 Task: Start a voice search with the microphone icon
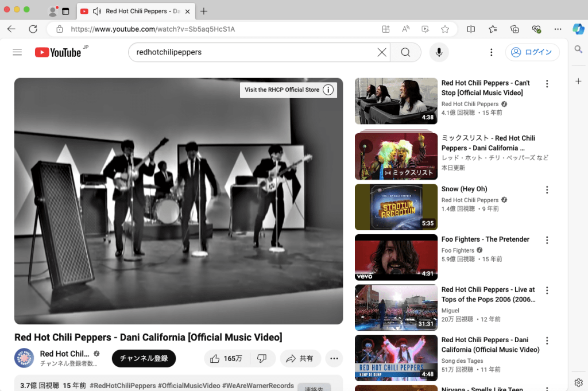[439, 52]
